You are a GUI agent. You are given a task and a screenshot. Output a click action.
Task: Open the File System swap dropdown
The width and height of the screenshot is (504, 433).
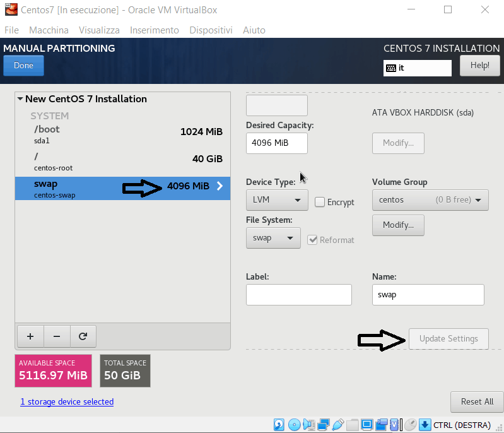click(x=273, y=238)
